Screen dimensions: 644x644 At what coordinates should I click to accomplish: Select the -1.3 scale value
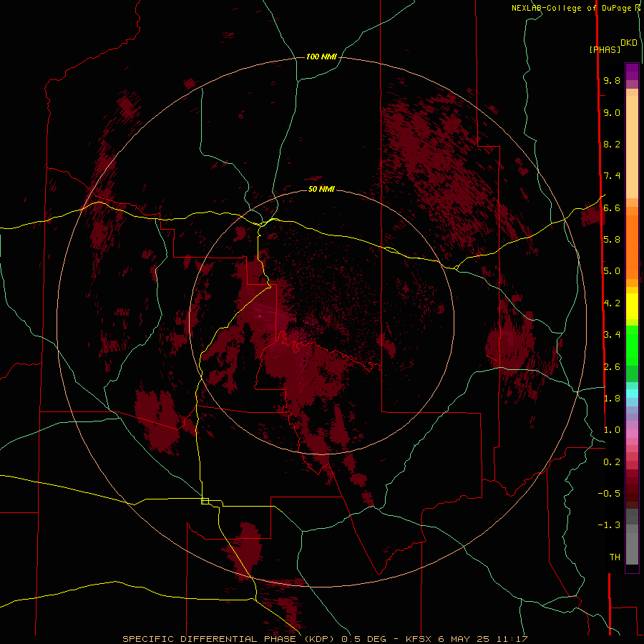click(609, 525)
